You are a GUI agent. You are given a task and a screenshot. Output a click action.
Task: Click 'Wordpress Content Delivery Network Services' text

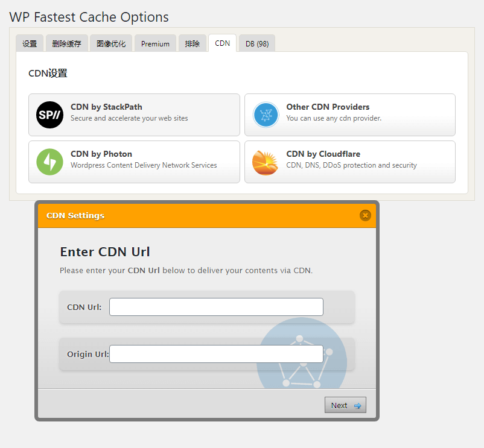pyautogui.click(x=144, y=165)
